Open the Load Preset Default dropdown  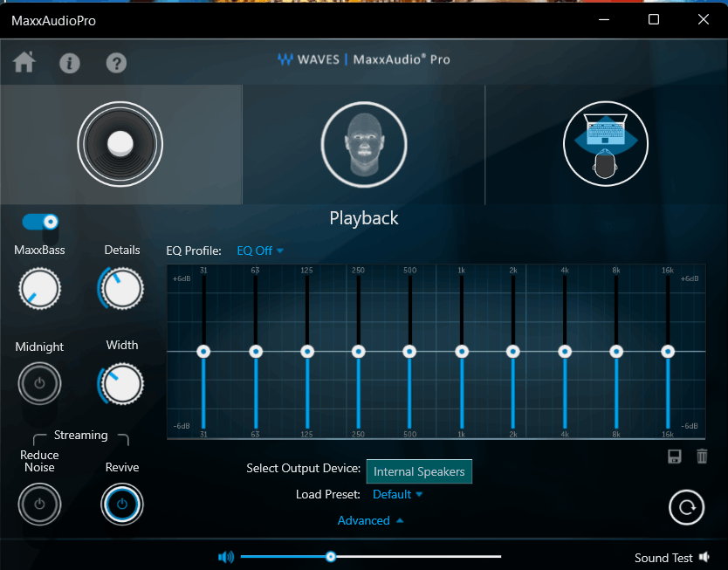point(397,494)
